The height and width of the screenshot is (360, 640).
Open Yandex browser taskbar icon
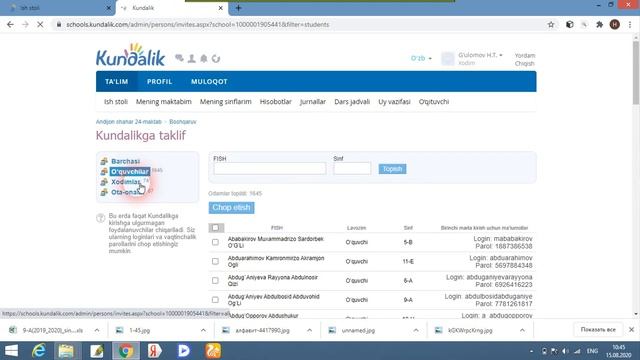pos(155,351)
